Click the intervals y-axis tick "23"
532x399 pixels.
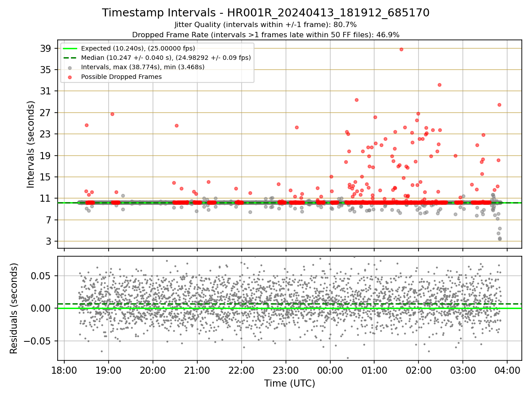pos(47,134)
